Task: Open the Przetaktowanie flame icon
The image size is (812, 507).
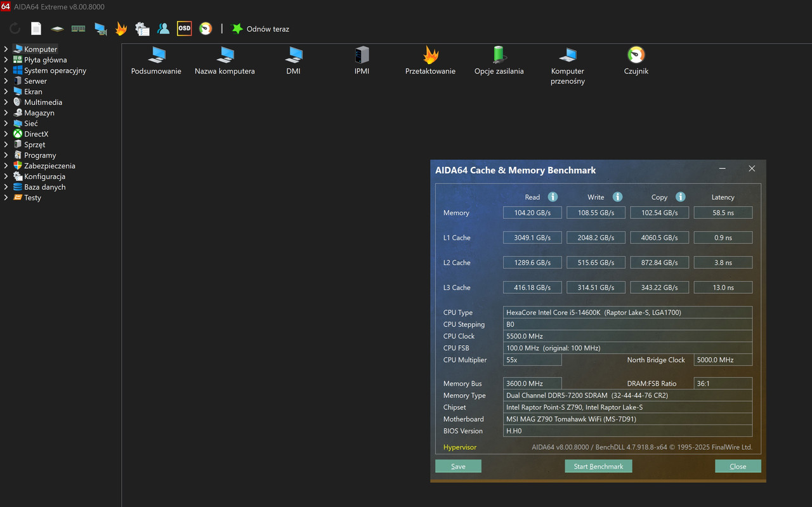Action: 430,61
